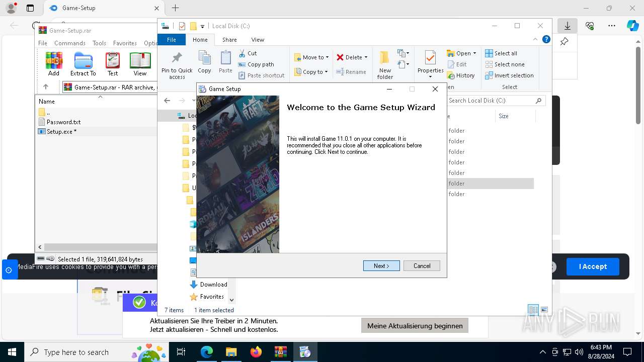Image resolution: width=644 pixels, height=362 pixels.
Task: Switch Explorer to details view icon
Action: tap(533, 310)
